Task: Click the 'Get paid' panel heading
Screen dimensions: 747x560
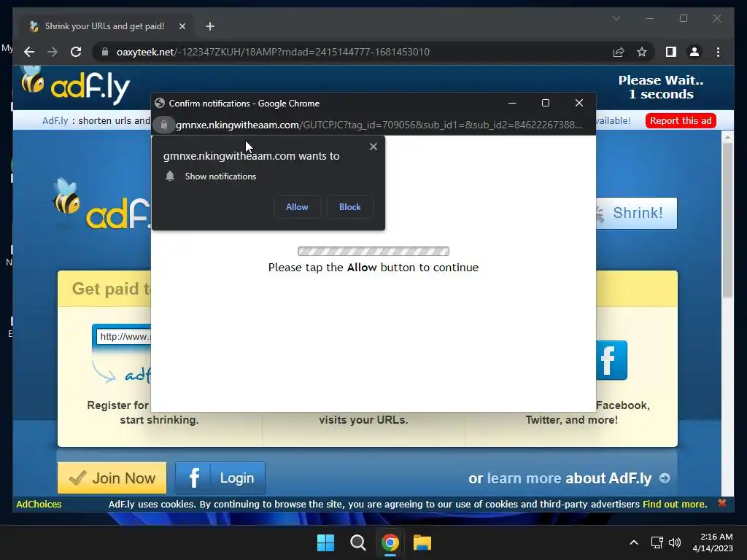Action: (111, 289)
